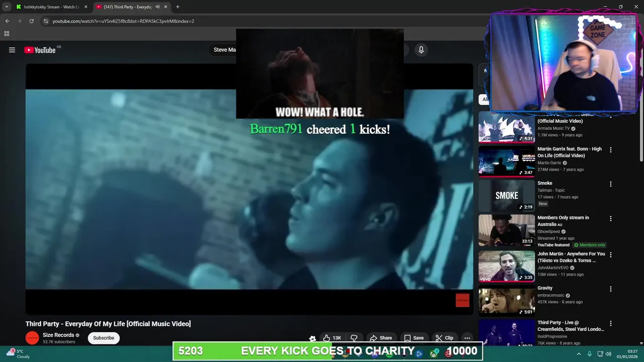Reload the current page
The width and height of the screenshot is (644, 362).
31,21
